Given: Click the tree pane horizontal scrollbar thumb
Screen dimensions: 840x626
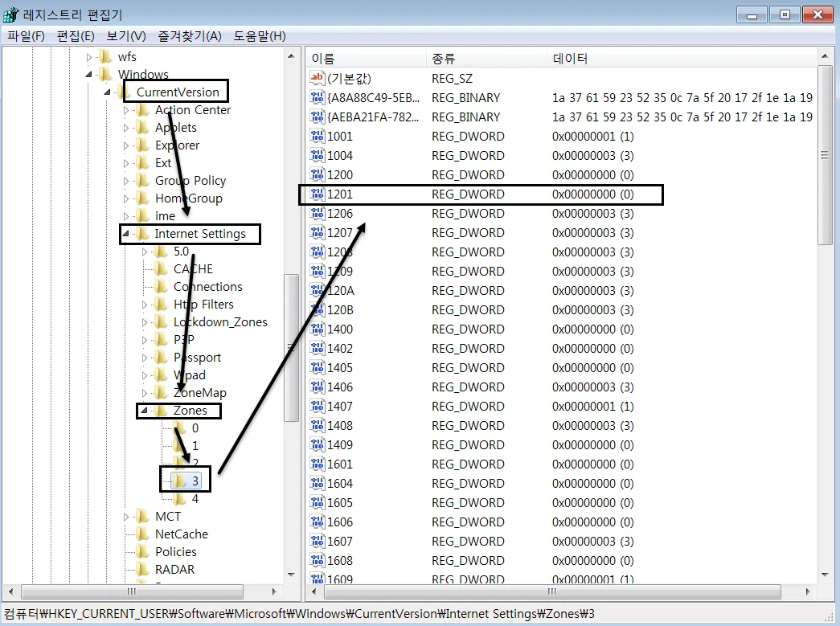Looking at the screenshot, I should coord(132,591).
